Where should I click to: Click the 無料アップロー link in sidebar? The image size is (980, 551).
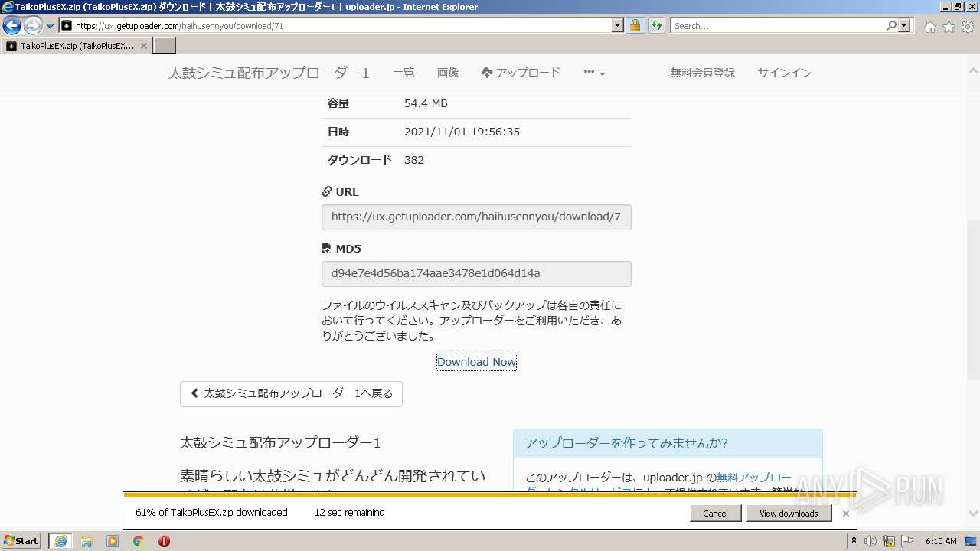(753, 478)
